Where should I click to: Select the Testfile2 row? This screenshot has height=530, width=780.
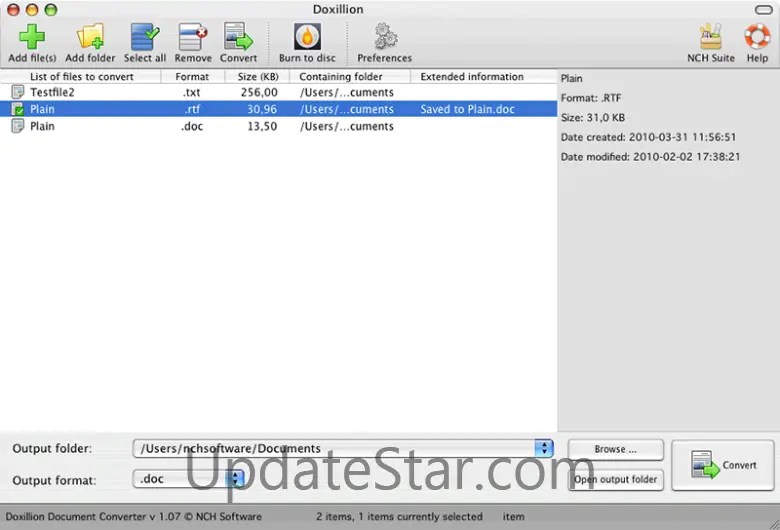(x=279, y=92)
